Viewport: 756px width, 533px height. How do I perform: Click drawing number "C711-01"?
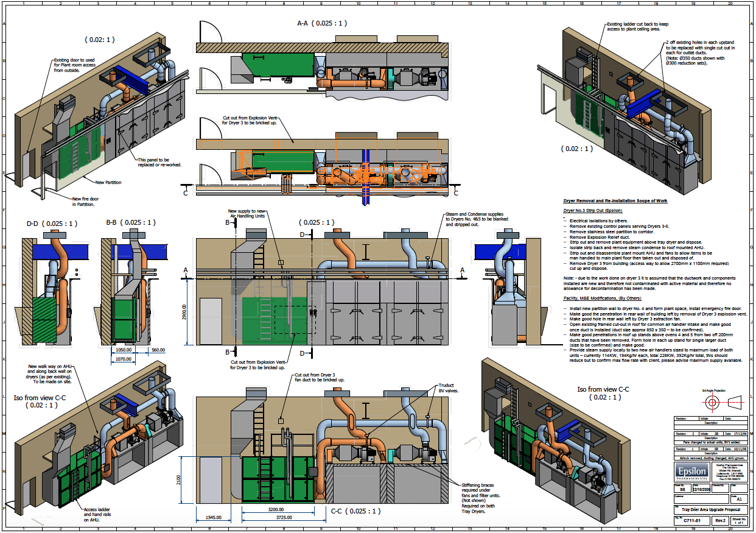coord(692,520)
